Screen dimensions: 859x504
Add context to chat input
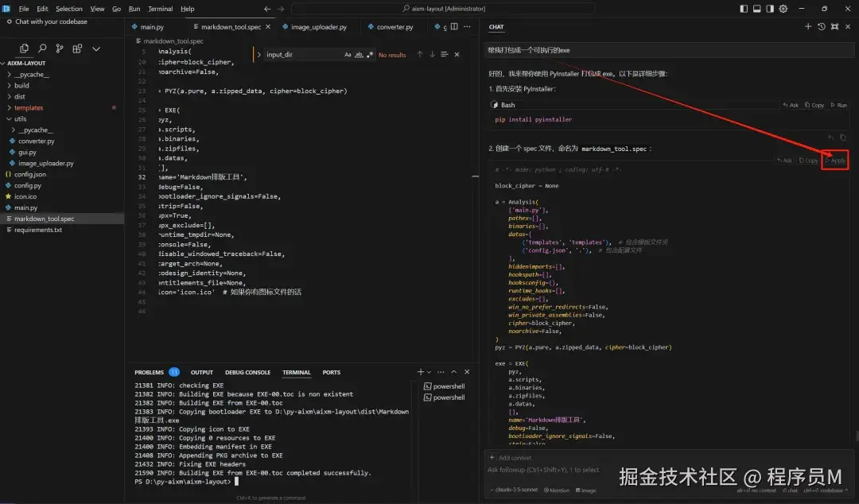510,457
